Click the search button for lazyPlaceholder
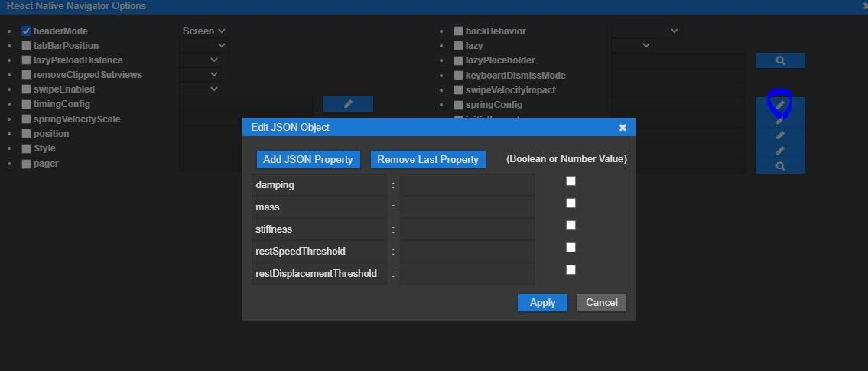 (x=780, y=61)
